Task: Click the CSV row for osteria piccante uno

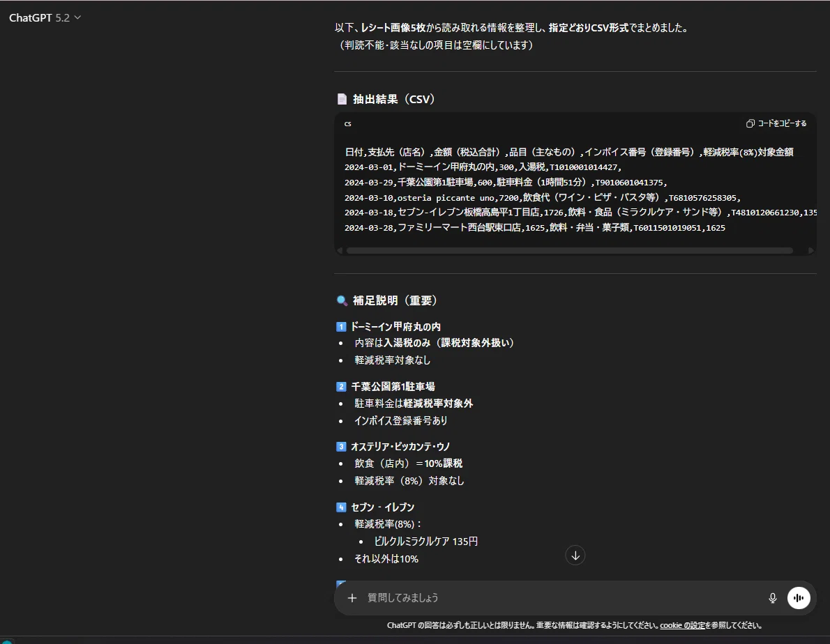Action: coord(543,198)
